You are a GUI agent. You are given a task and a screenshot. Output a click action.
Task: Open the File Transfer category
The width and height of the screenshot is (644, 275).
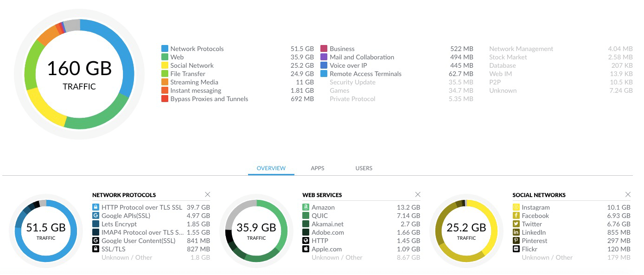click(x=188, y=74)
